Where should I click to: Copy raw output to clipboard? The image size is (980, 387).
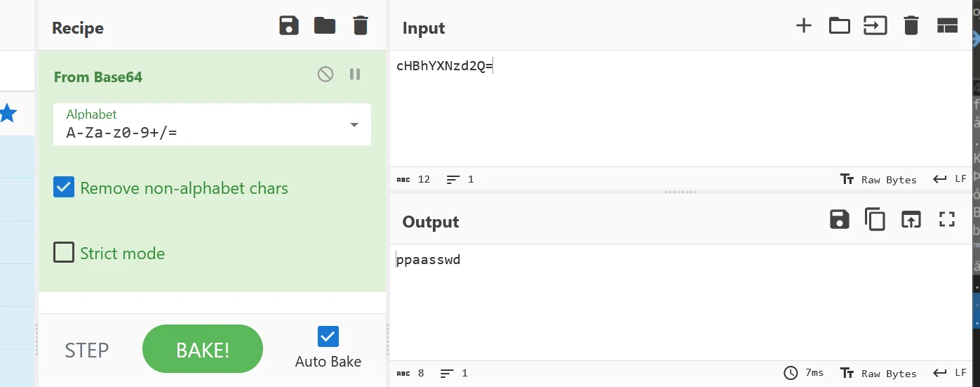pos(875,220)
